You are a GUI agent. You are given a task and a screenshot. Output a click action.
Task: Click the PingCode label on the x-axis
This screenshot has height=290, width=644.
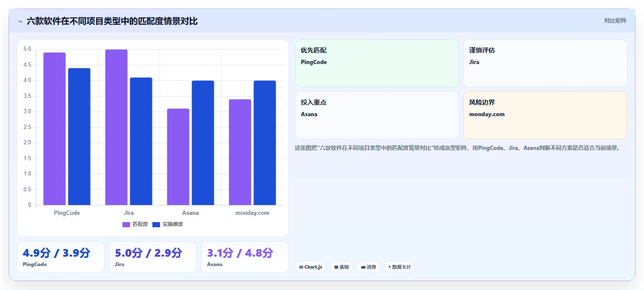coord(67,213)
